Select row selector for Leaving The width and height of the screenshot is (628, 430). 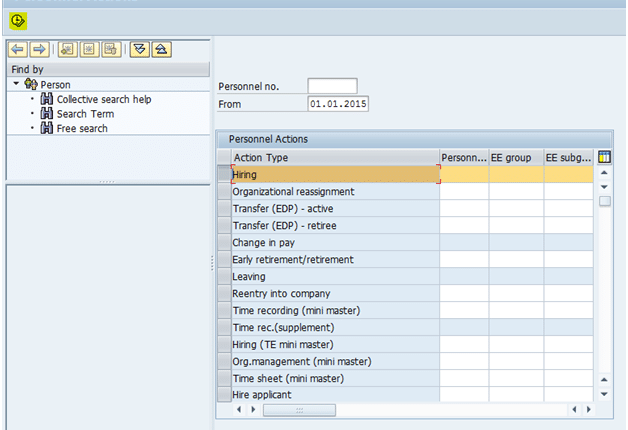pos(224,276)
